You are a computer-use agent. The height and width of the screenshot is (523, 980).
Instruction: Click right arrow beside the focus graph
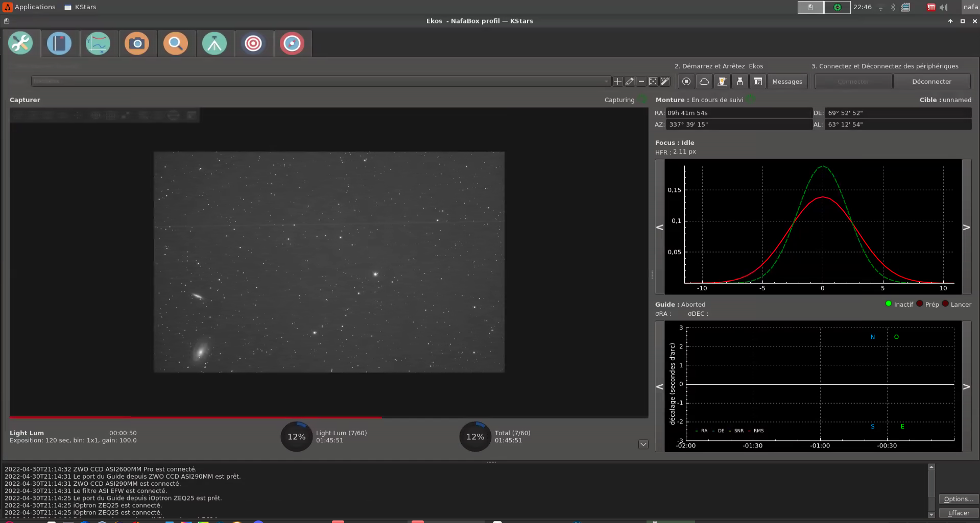click(966, 228)
